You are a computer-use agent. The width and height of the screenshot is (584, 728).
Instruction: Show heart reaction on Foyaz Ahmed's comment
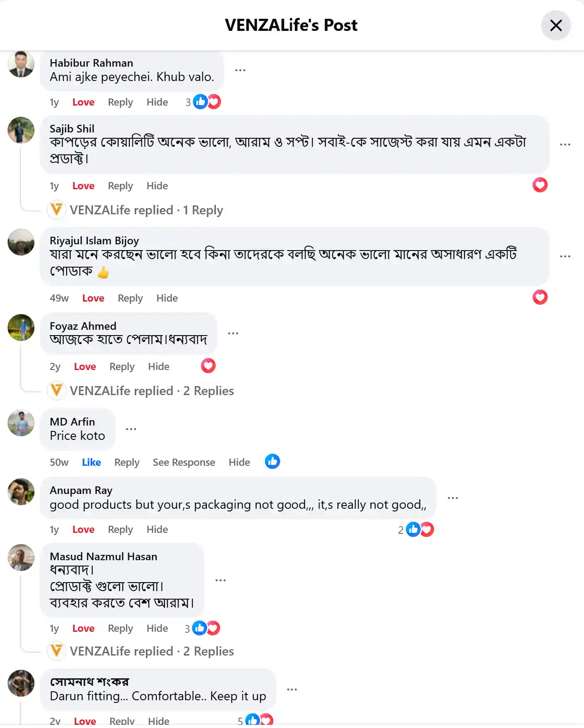[208, 366]
